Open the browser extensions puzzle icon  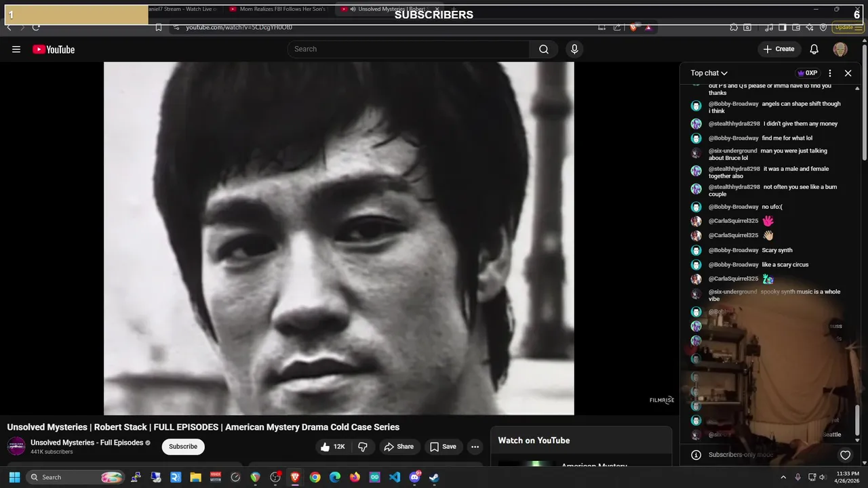[x=734, y=27]
